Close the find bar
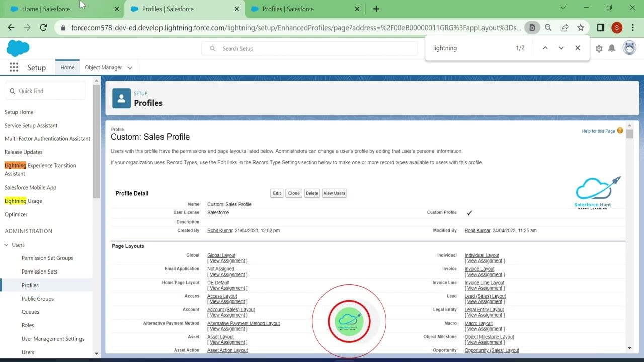Viewport: 644px width, 362px height. point(578,48)
